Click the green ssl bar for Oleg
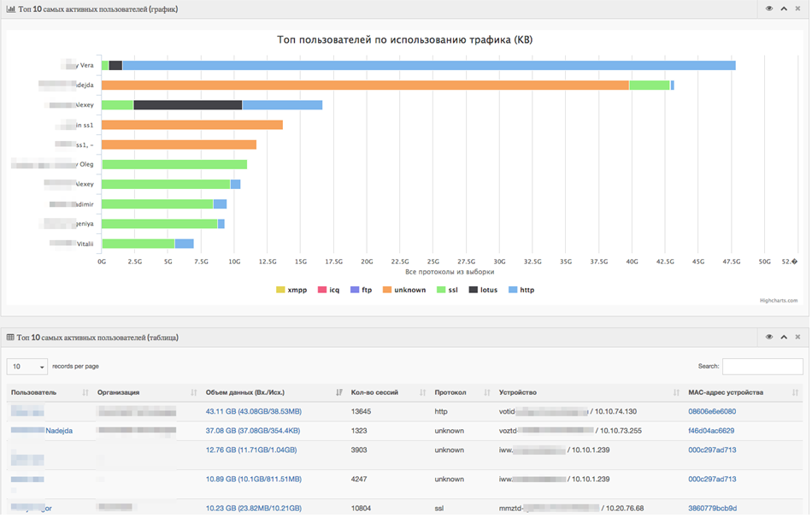This screenshot has height=518, width=812. coord(174,164)
